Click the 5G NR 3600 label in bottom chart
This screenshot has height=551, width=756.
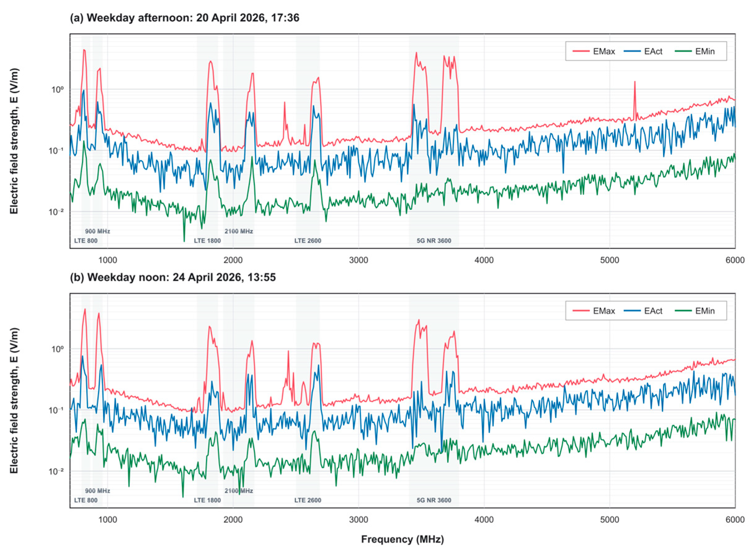(x=434, y=500)
